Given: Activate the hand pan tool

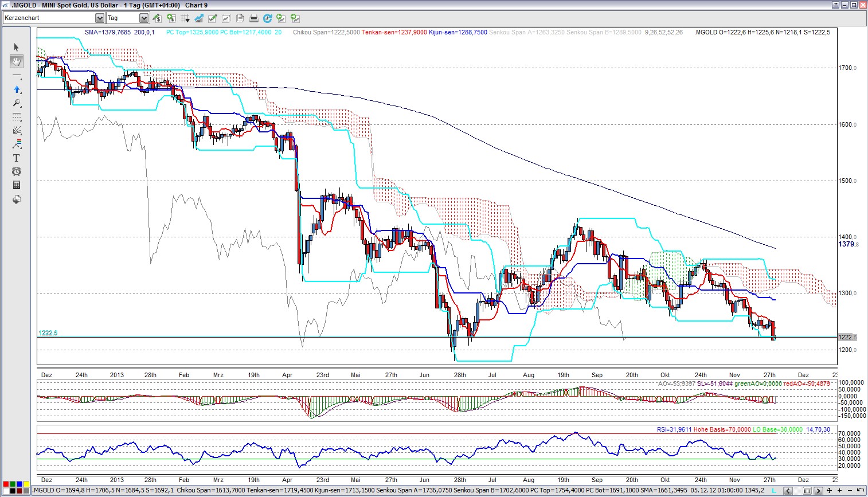Looking at the screenshot, I should (16, 62).
